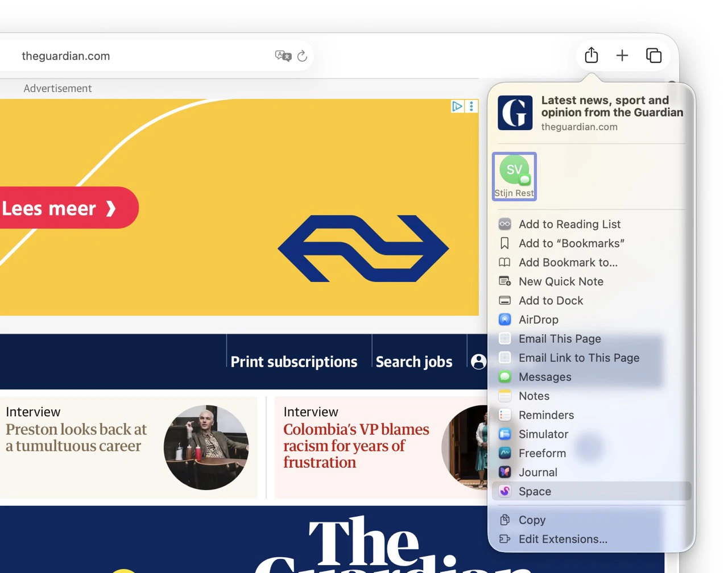Open Preston looks back at a tumultuous career article
The image size is (728, 573).
click(76, 437)
